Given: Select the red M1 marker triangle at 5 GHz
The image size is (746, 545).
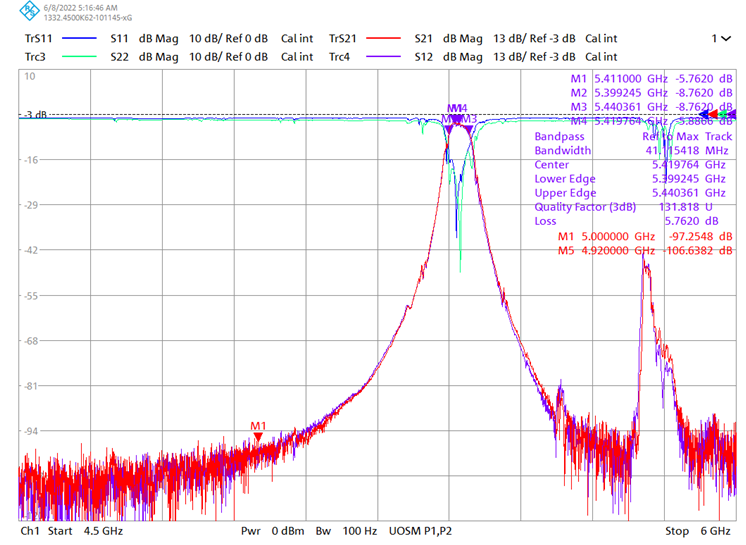Looking at the screenshot, I should coord(258,437).
